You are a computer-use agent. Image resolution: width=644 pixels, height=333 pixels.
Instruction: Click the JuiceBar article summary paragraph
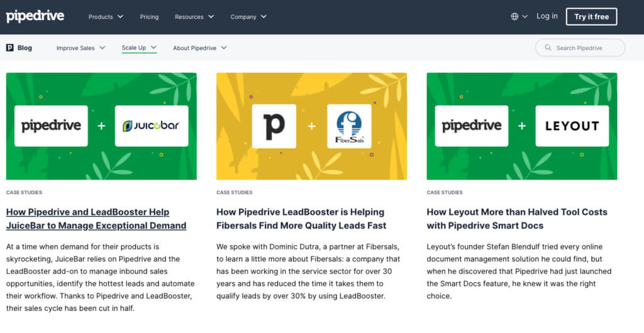tap(101, 277)
